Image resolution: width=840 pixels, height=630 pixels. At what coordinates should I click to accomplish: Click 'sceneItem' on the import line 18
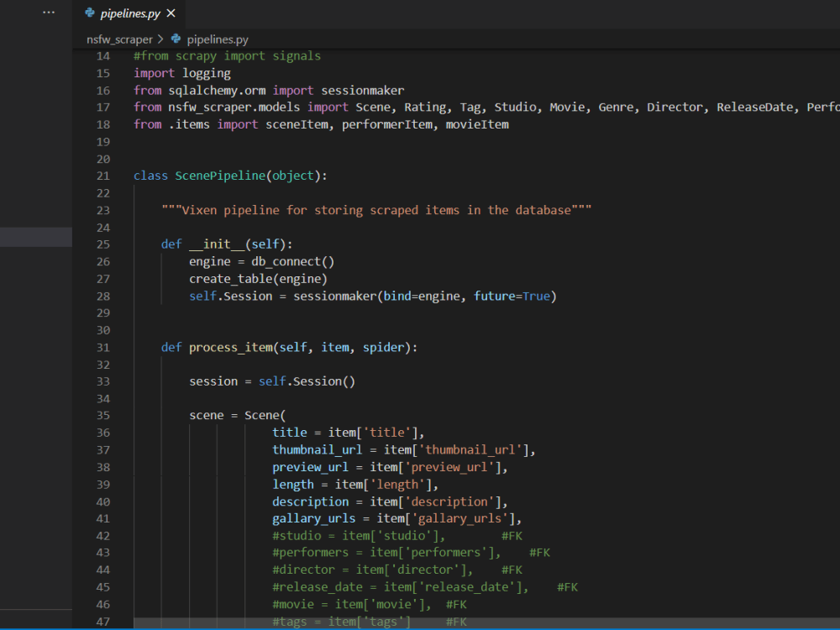297,124
